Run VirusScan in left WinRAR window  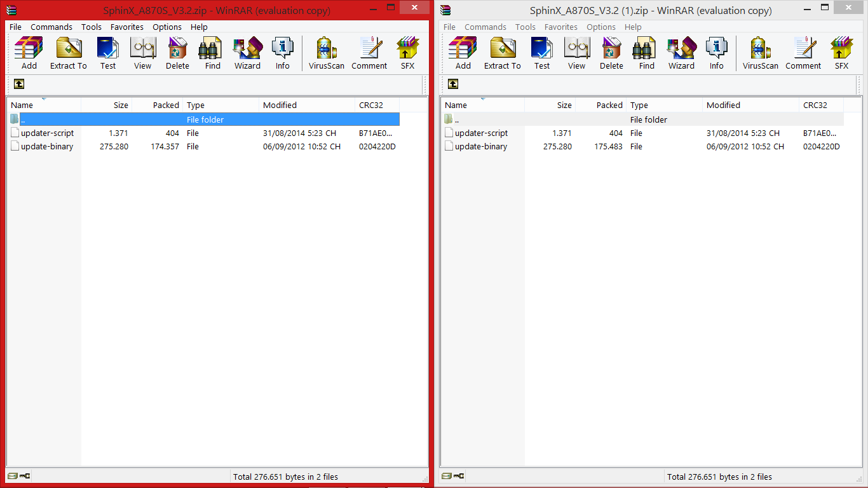[327, 53]
